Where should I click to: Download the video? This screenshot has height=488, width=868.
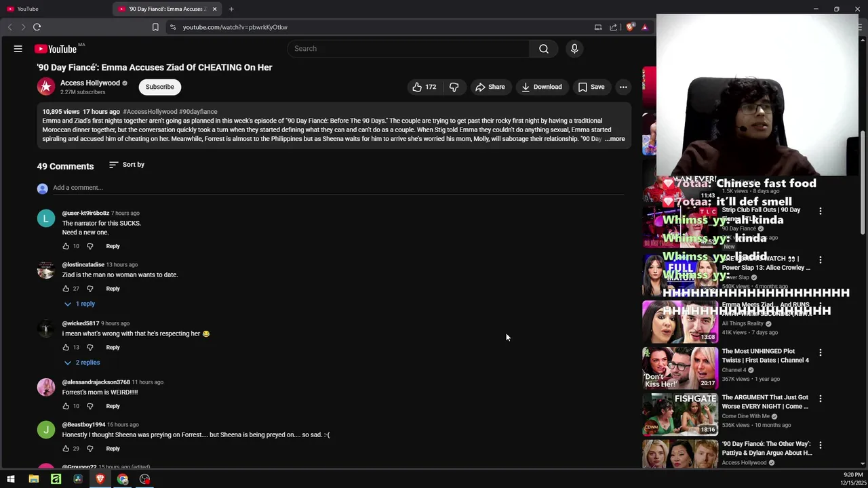pos(541,87)
